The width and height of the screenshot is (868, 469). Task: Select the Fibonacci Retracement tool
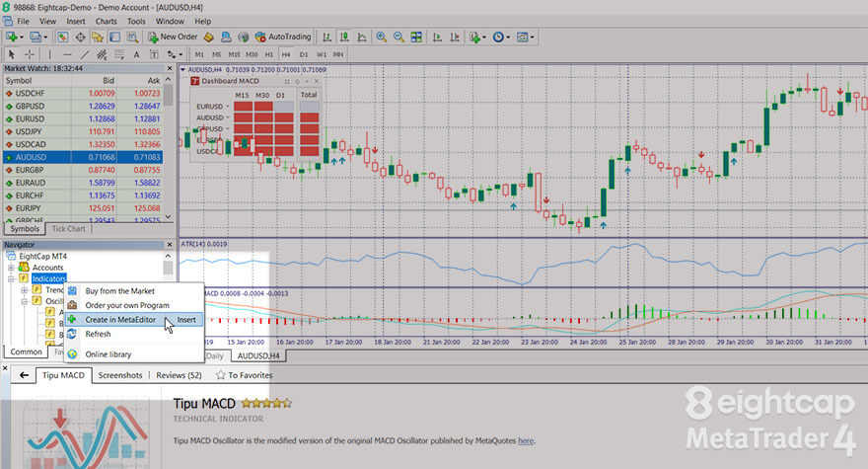(x=119, y=54)
